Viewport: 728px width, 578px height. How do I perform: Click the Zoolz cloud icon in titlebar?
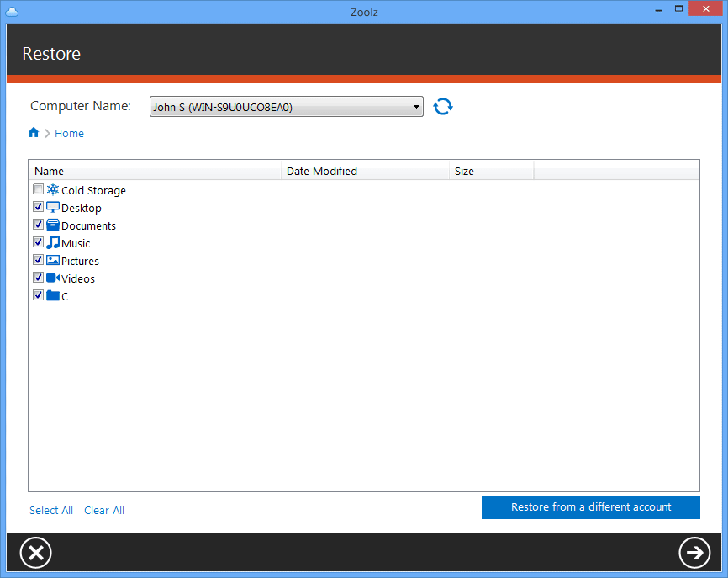(12, 11)
